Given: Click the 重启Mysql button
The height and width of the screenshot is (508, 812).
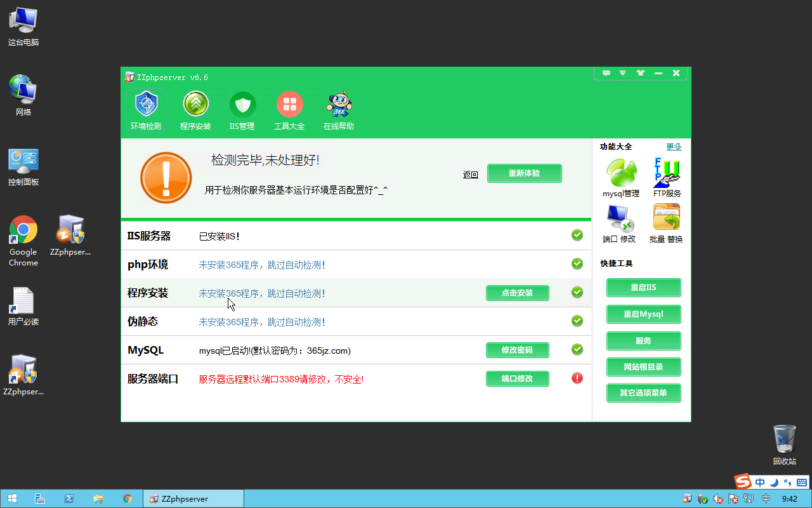Looking at the screenshot, I should click(x=644, y=314).
